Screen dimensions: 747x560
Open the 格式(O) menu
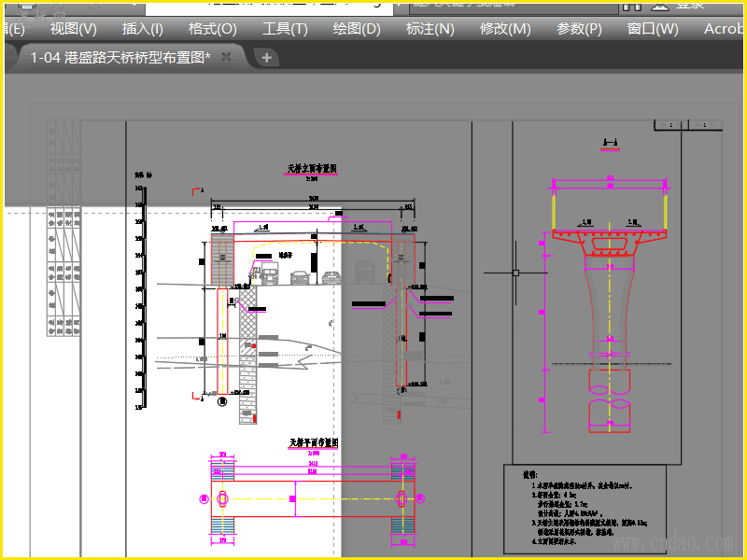pos(213,29)
